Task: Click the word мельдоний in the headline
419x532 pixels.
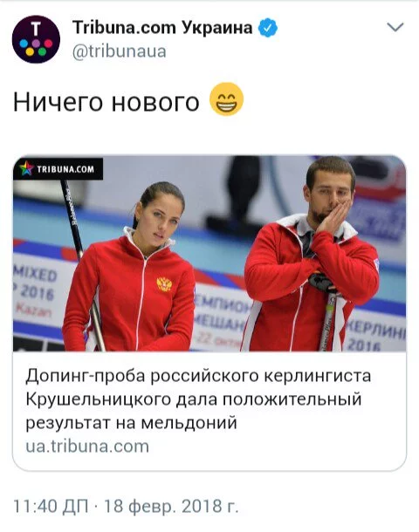Action: tap(189, 423)
